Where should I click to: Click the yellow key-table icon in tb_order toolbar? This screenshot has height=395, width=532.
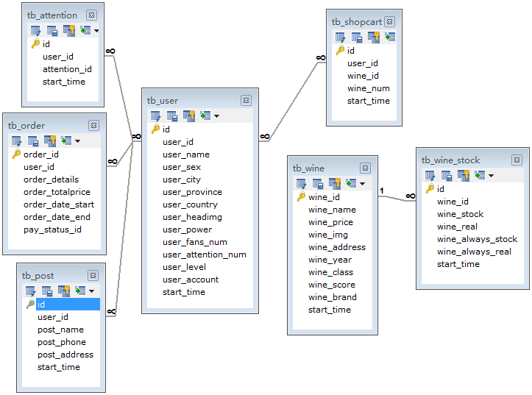point(50,141)
